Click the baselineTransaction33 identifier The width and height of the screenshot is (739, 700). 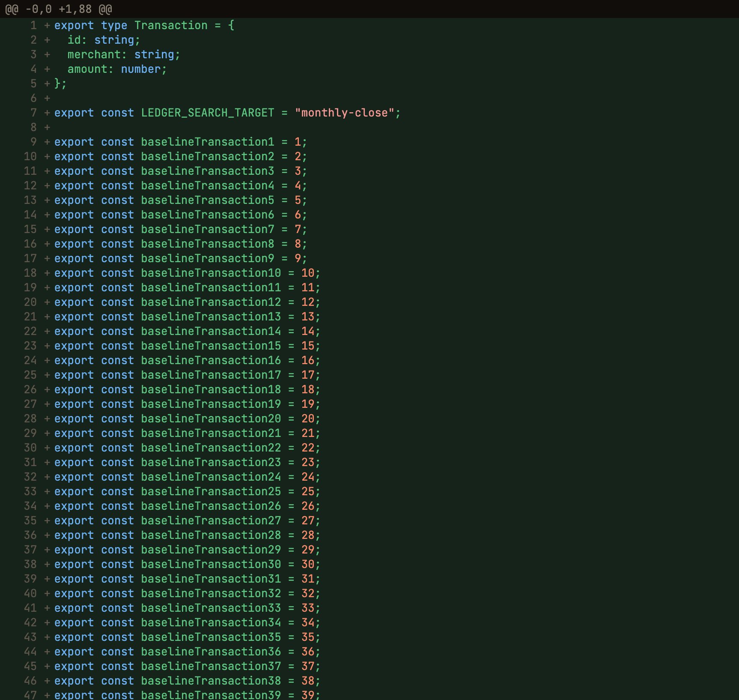pyautogui.click(x=211, y=608)
